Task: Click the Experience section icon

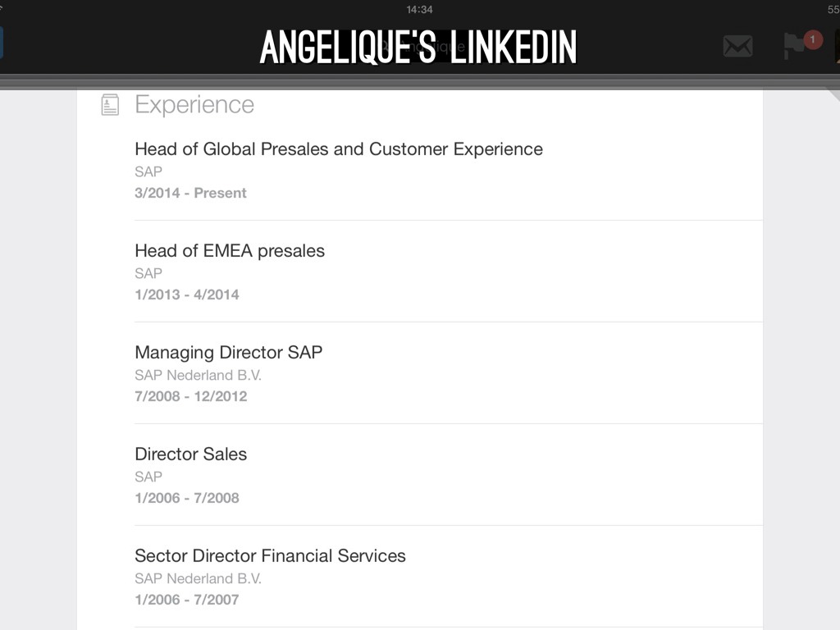Action: coord(110,104)
